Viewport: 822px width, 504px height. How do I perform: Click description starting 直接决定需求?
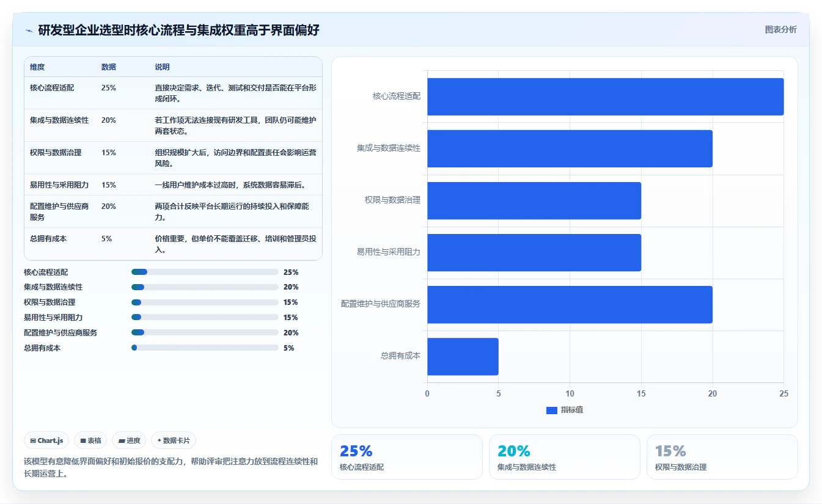[235, 93]
